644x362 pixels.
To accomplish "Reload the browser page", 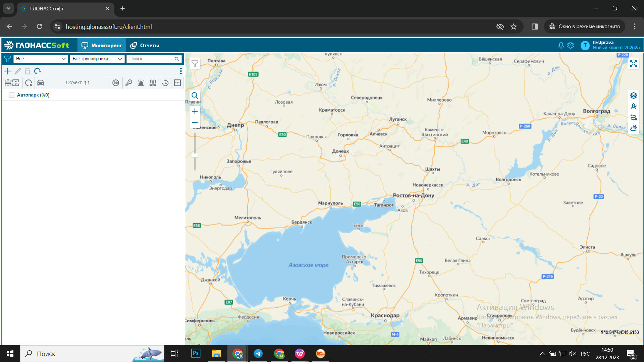I will [x=39, y=26].
